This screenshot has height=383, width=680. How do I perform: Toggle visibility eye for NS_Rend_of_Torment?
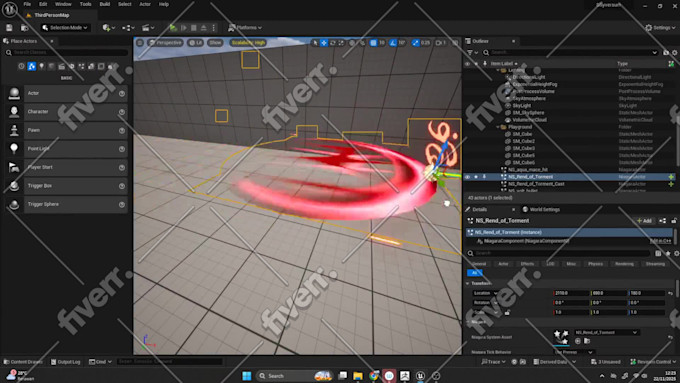tap(468, 177)
